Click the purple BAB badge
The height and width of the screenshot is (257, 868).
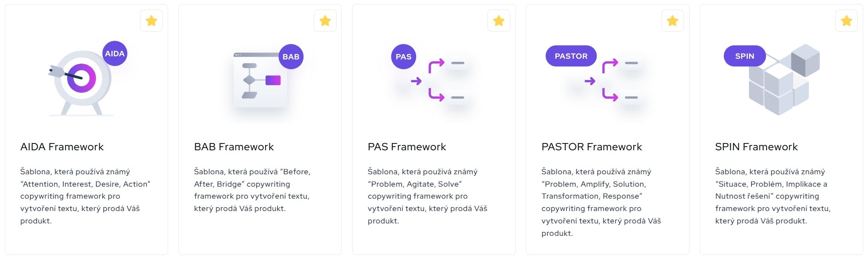[x=291, y=57]
